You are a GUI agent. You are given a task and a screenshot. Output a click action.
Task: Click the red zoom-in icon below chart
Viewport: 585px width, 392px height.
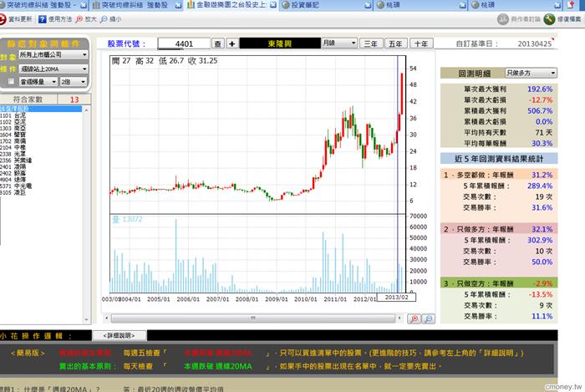point(415,319)
